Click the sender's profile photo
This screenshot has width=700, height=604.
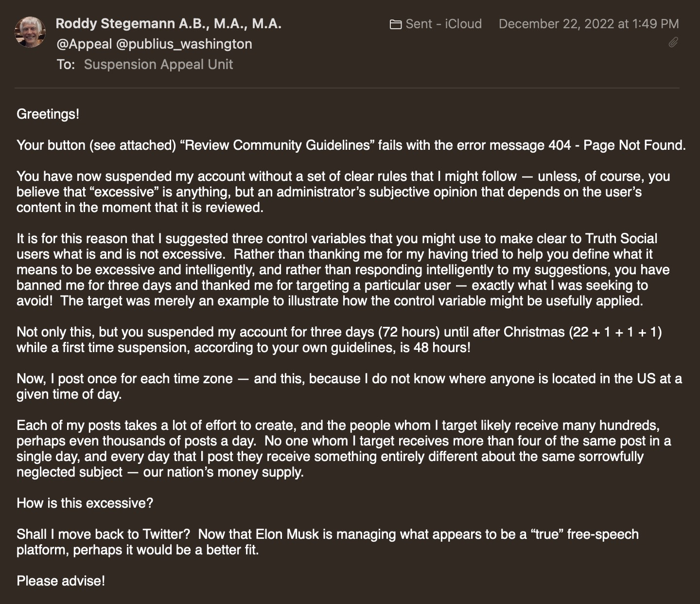point(31,32)
